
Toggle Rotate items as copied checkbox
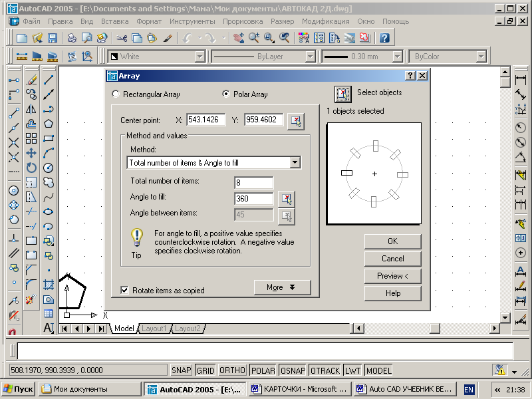point(124,290)
